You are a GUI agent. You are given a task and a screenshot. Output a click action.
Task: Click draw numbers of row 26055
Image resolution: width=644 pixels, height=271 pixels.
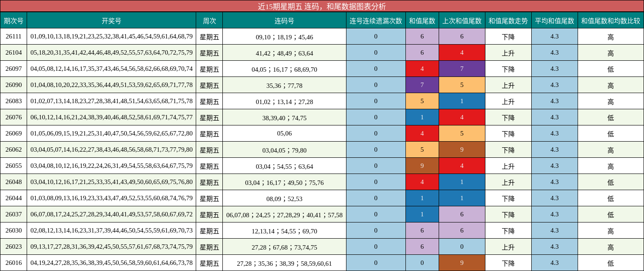tap(111, 166)
